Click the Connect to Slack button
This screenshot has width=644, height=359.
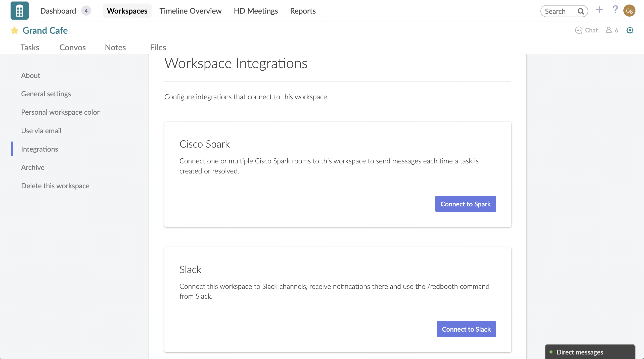point(466,329)
